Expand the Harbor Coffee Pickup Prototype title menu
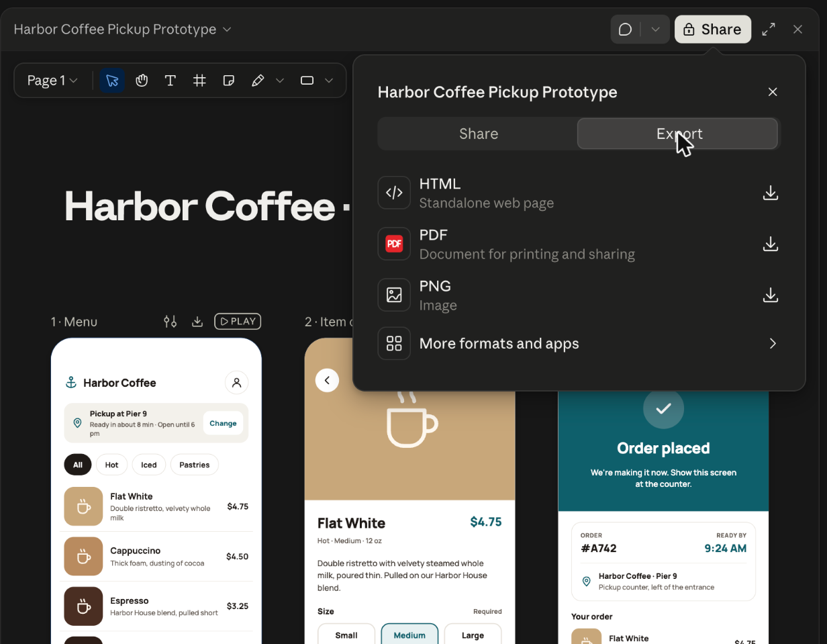827x644 pixels. click(x=227, y=30)
